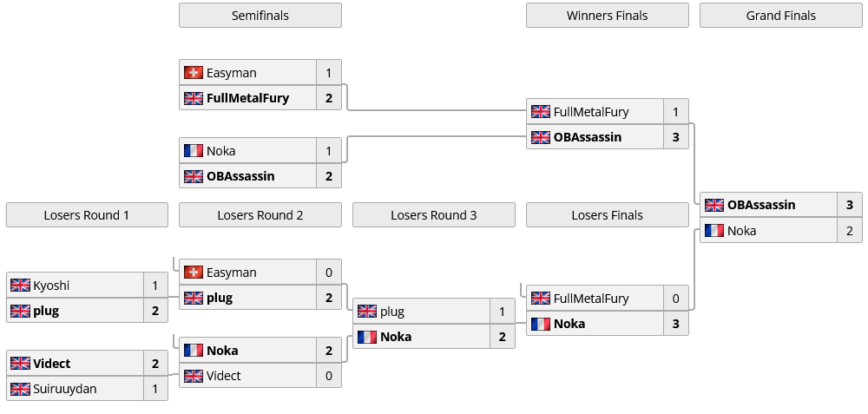Click the French flag beside Noka in Semifinals
This screenshot has height=414, width=868.
tap(194, 151)
